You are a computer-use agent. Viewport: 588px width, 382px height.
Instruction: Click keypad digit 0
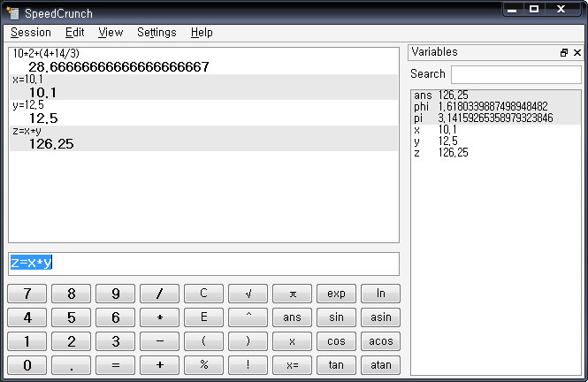pos(27,365)
